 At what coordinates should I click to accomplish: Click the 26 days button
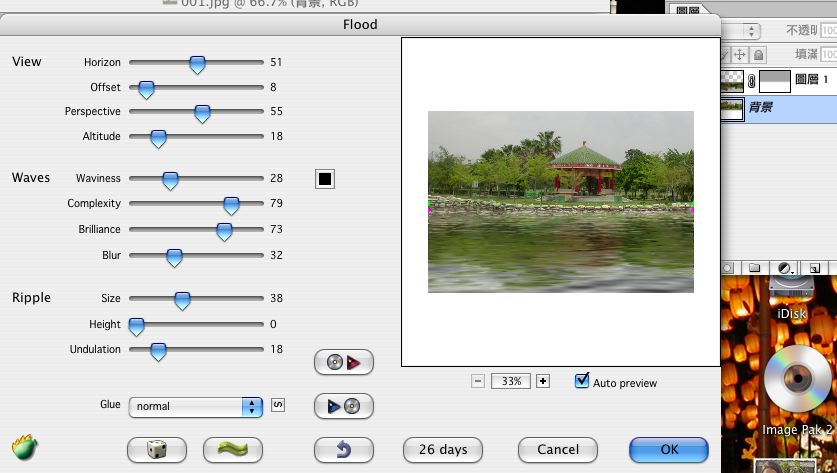coord(443,450)
